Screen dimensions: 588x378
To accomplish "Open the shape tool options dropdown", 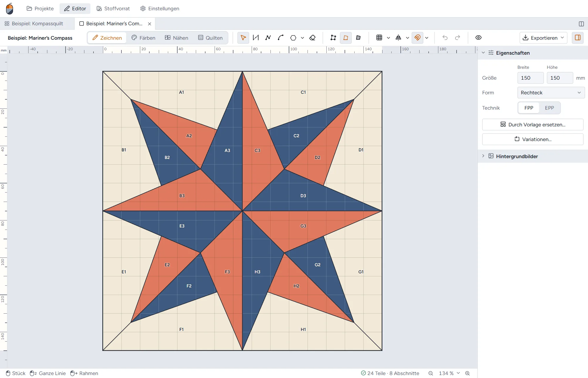I will pyautogui.click(x=302, y=38).
